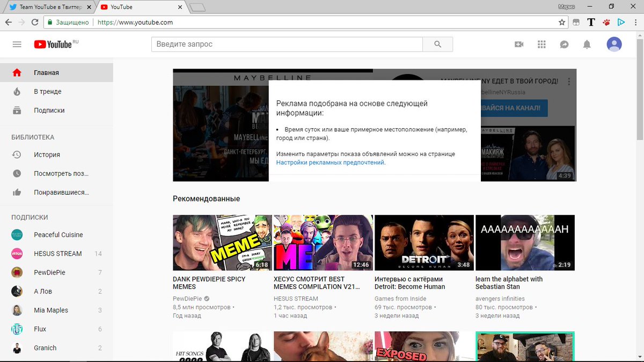Open DANK PEWDIEPIE SPICY MEMES title
The width and height of the screenshot is (644, 362).
pyautogui.click(x=209, y=283)
